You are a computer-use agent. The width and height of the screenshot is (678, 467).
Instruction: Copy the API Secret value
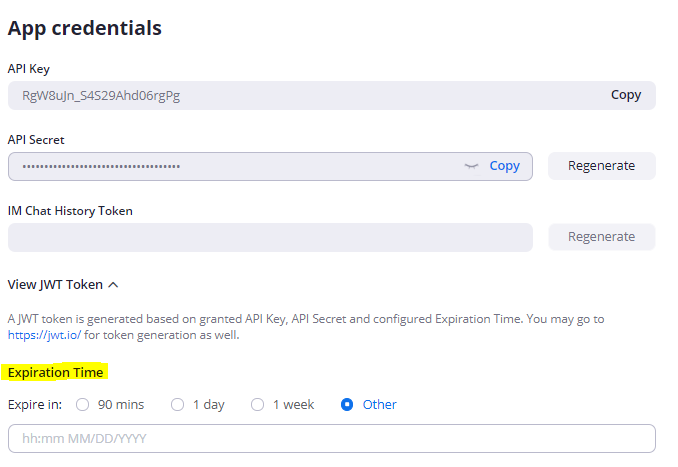504,166
